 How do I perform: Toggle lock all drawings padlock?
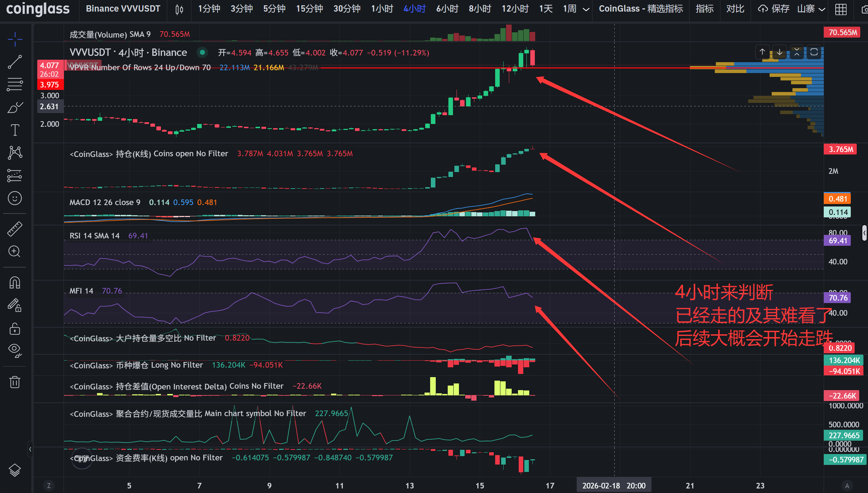coord(15,329)
